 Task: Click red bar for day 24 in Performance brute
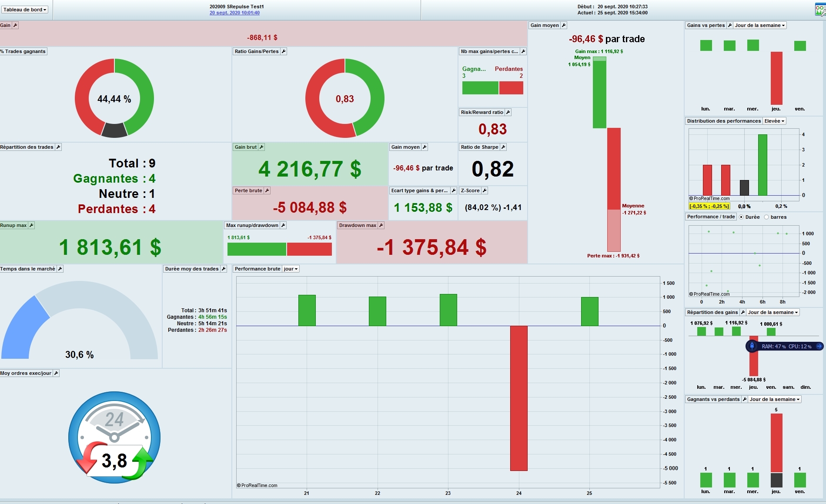(519, 398)
